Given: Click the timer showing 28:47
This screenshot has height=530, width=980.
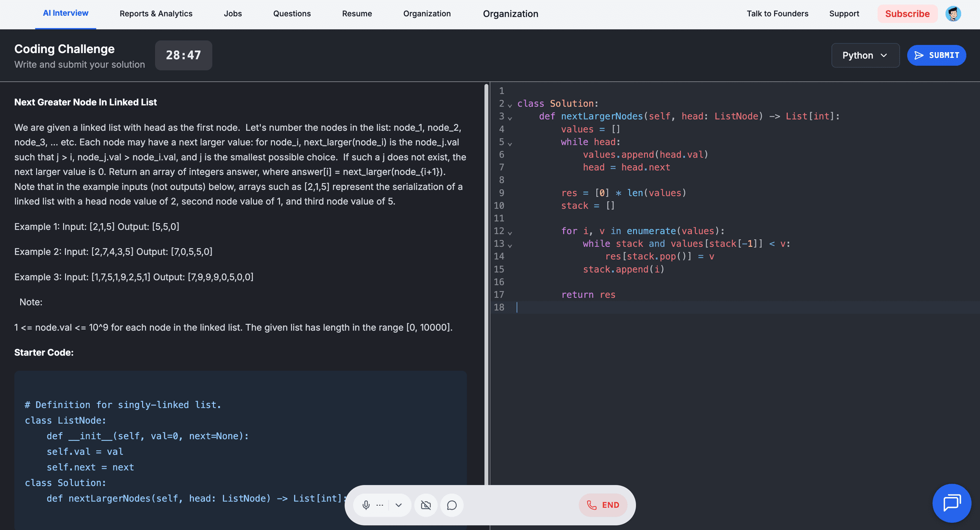Looking at the screenshot, I should tap(183, 55).
